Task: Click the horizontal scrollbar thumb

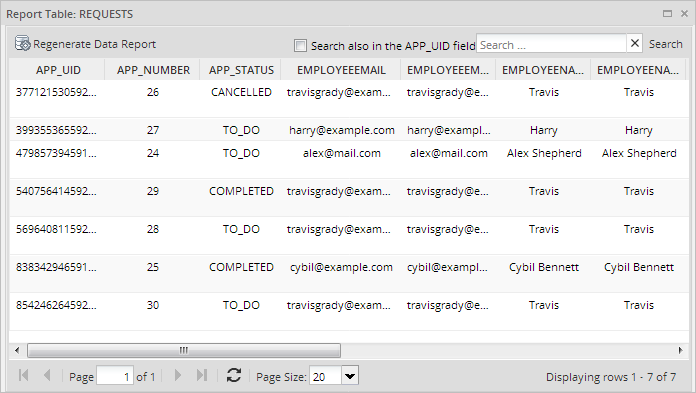Action: point(184,350)
